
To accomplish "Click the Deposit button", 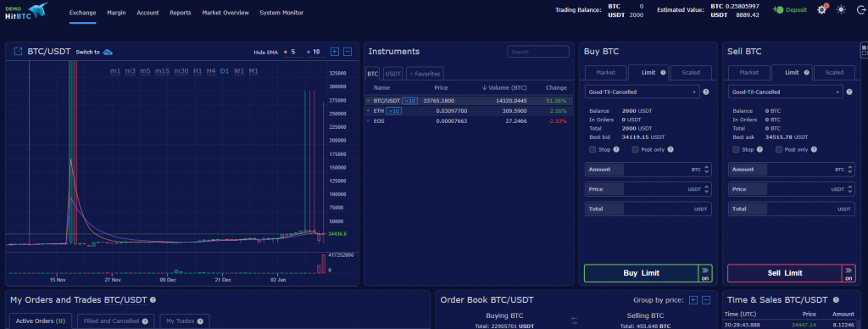I will tap(790, 10).
